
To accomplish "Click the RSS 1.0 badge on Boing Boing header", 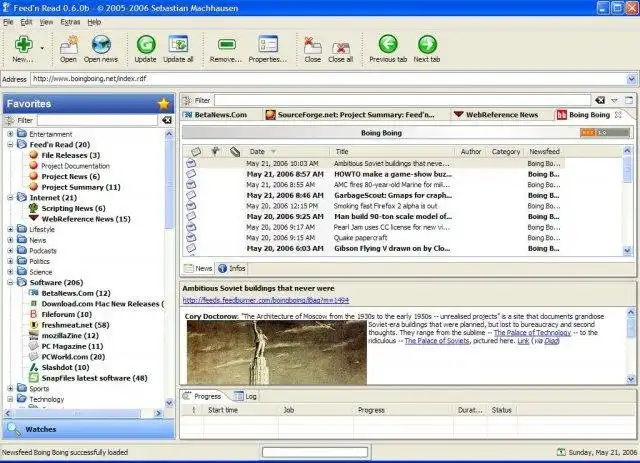I will point(604,133).
